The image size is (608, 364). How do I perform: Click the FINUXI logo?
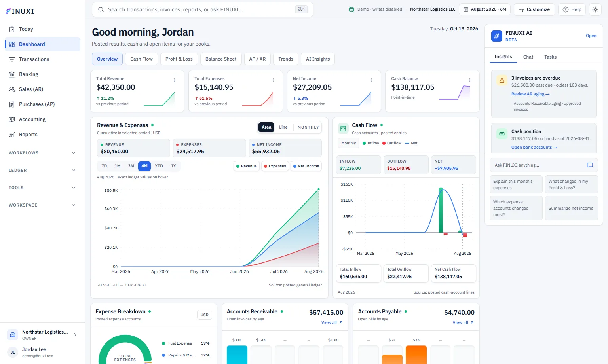tap(20, 11)
